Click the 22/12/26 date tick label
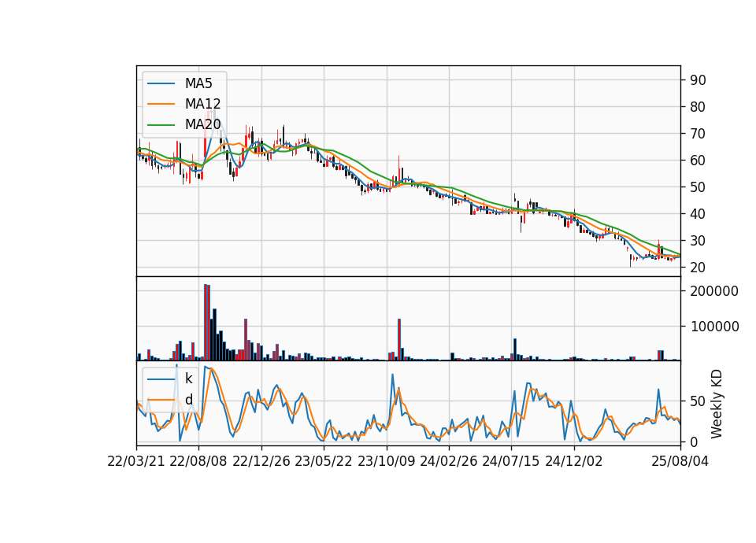Image resolution: width=756 pixels, height=543 pixels. (x=261, y=461)
